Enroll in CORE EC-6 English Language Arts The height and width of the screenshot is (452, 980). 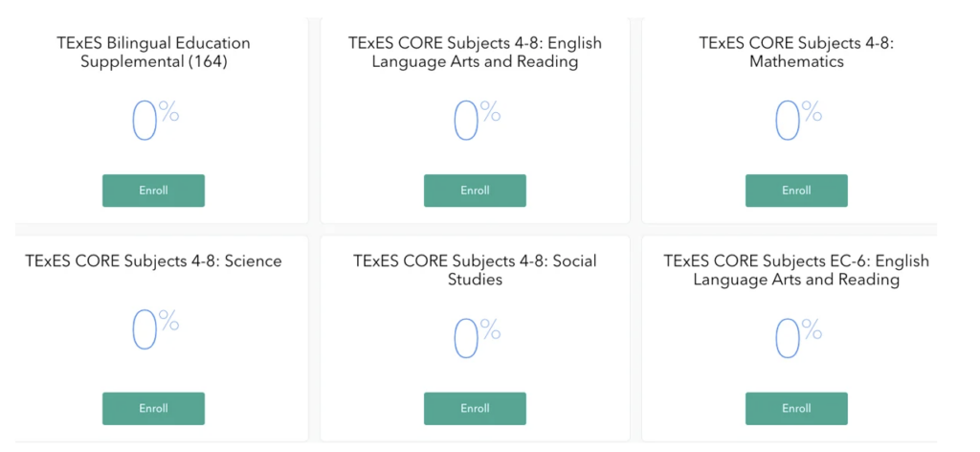point(796,408)
